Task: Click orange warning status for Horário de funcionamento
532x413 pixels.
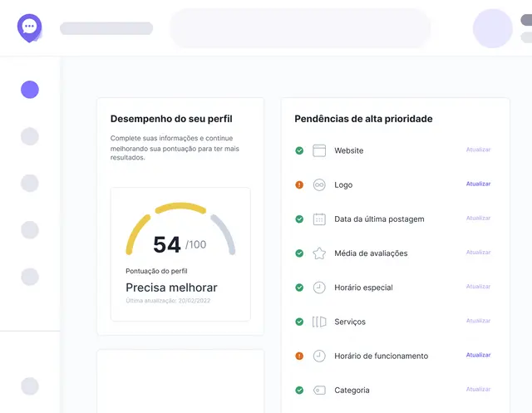Action: [x=299, y=356]
